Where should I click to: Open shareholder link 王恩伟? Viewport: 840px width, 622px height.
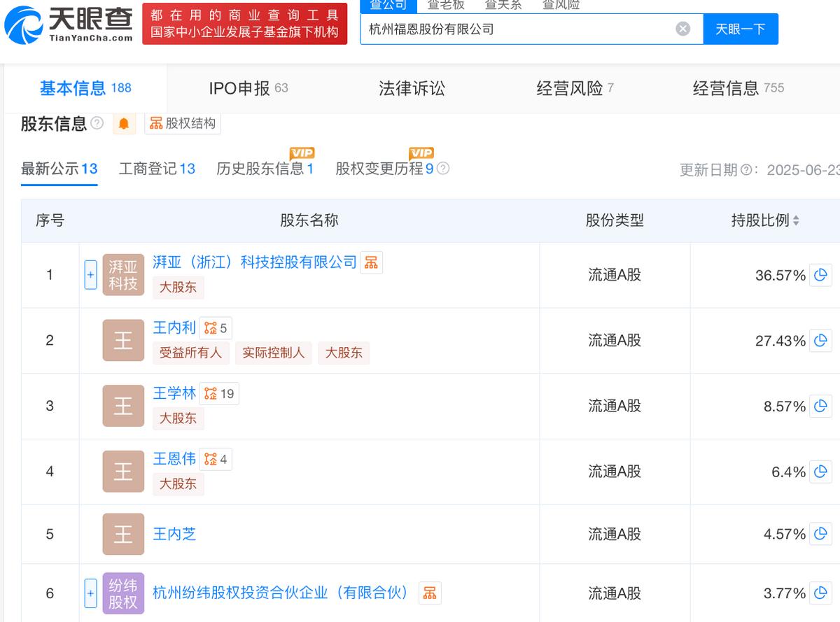point(174,459)
